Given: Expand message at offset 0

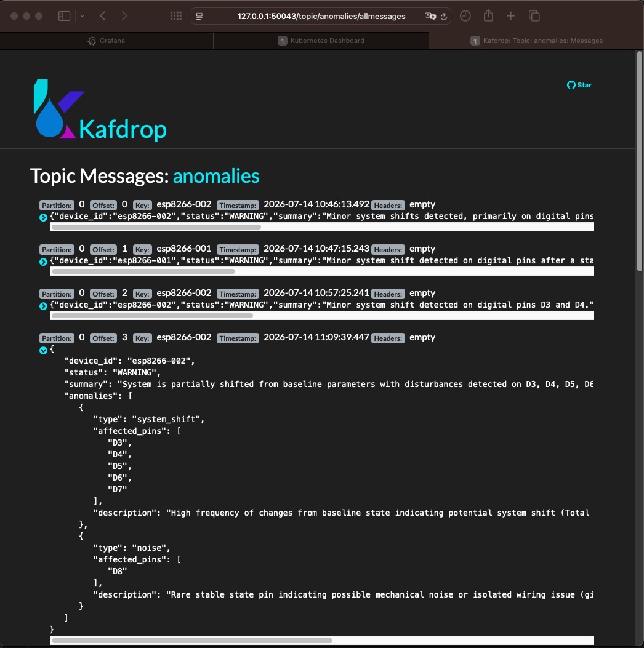Looking at the screenshot, I should pyautogui.click(x=43, y=217).
